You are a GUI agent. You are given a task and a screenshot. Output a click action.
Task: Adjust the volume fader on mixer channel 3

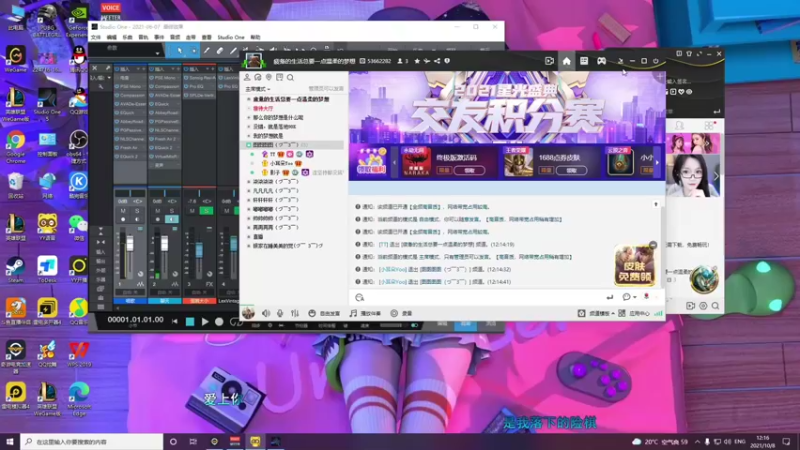click(199, 249)
